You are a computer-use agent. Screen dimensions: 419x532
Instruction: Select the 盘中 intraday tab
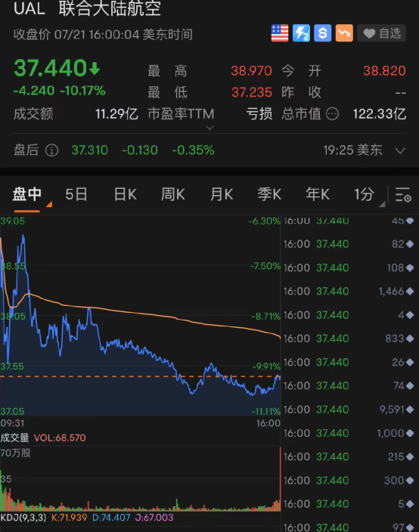pos(26,194)
